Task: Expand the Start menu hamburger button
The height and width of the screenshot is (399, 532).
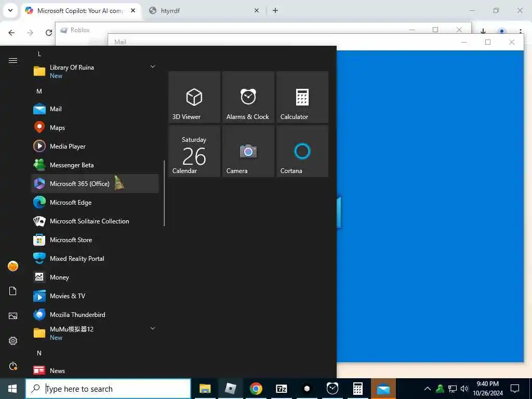Action: [x=13, y=60]
